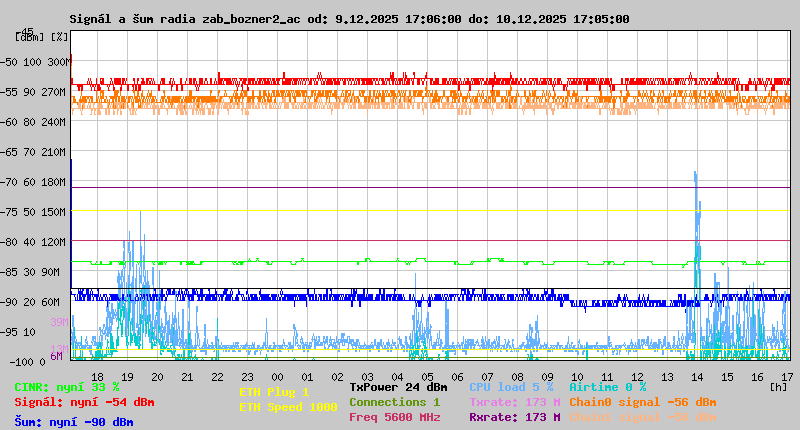Click hour '19' on the time axis
Screen dimensions: 800x430
128,377
